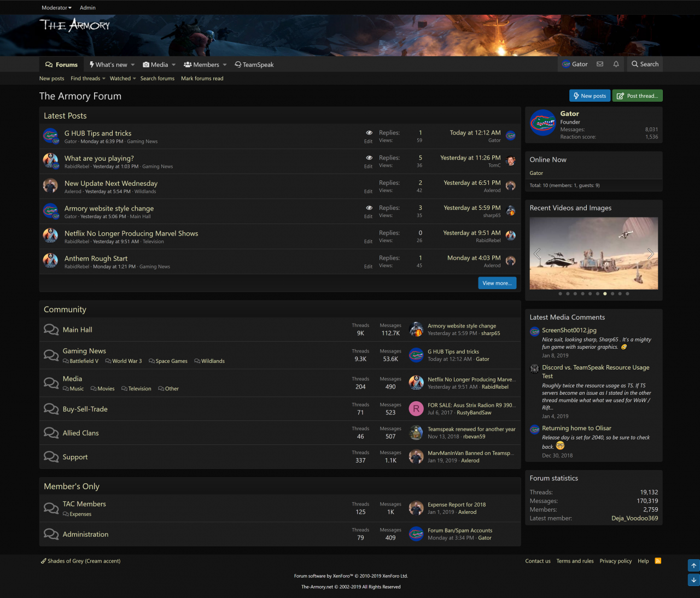Click the Post thread button

637,96
